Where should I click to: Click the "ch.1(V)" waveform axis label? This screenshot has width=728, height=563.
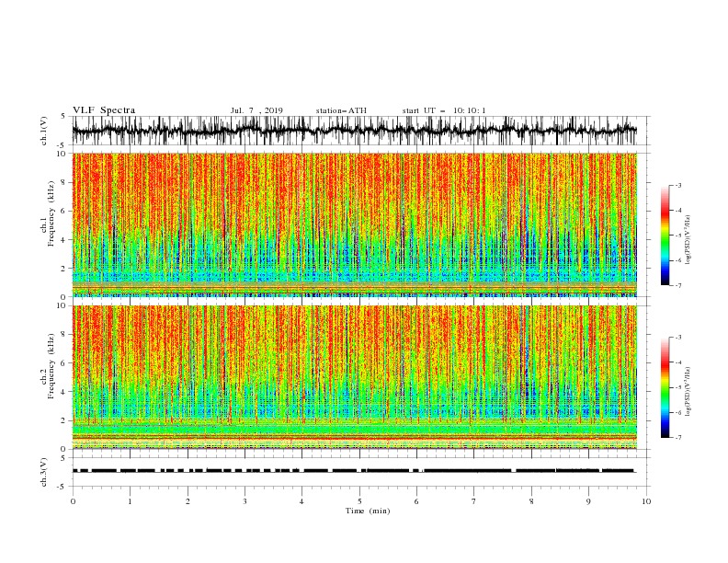(44, 131)
